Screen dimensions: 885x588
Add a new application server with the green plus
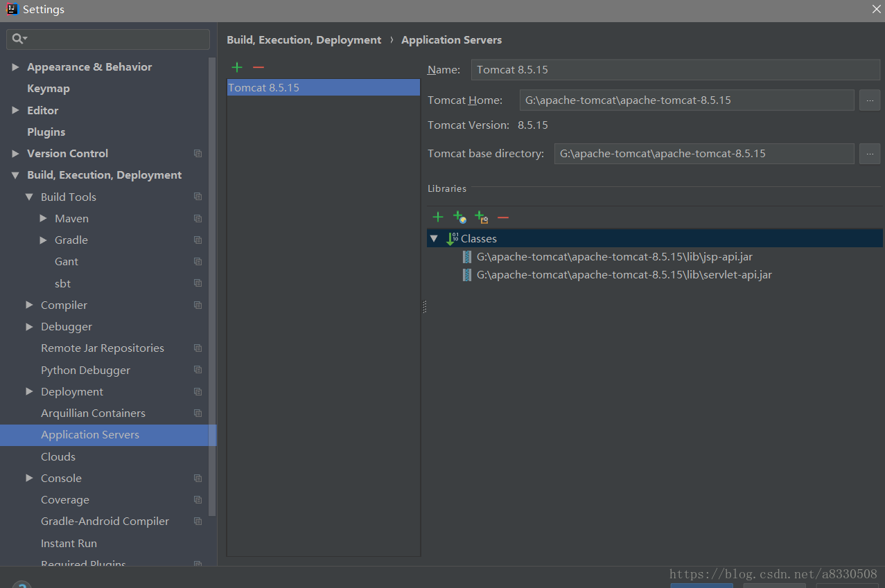pos(237,67)
